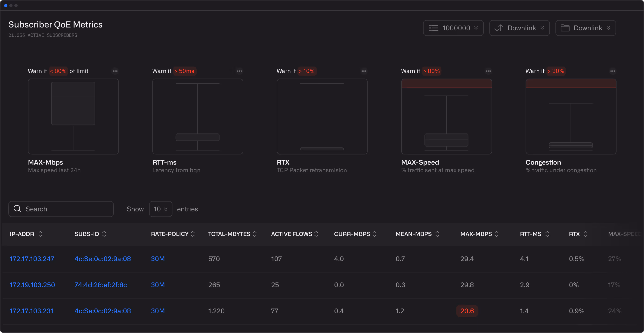Open IP address 172.17.103.247 link
This screenshot has width=644, height=333.
[x=32, y=259]
